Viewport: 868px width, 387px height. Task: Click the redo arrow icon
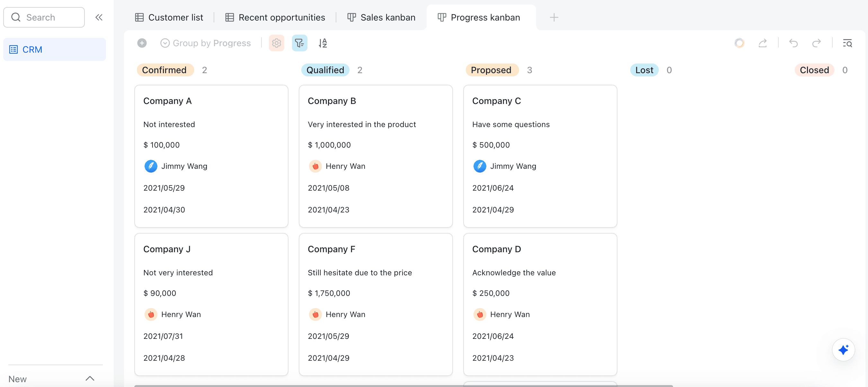pos(816,43)
